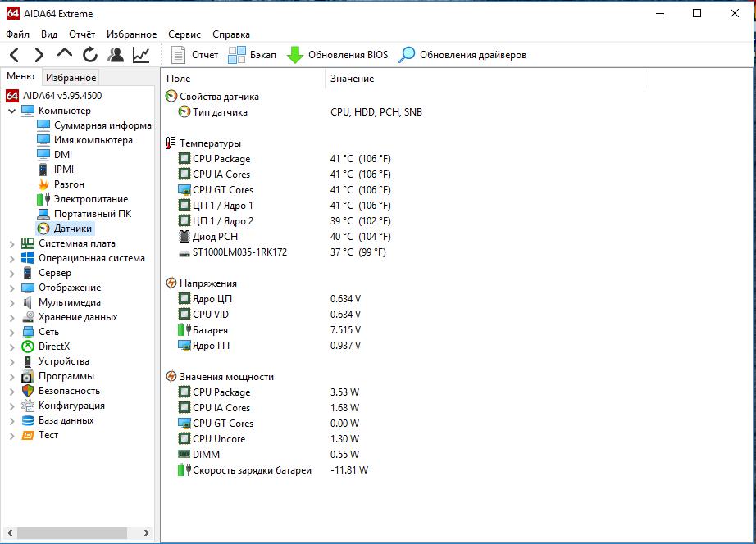Open the graph chart icon in the toolbar

(141, 55)
